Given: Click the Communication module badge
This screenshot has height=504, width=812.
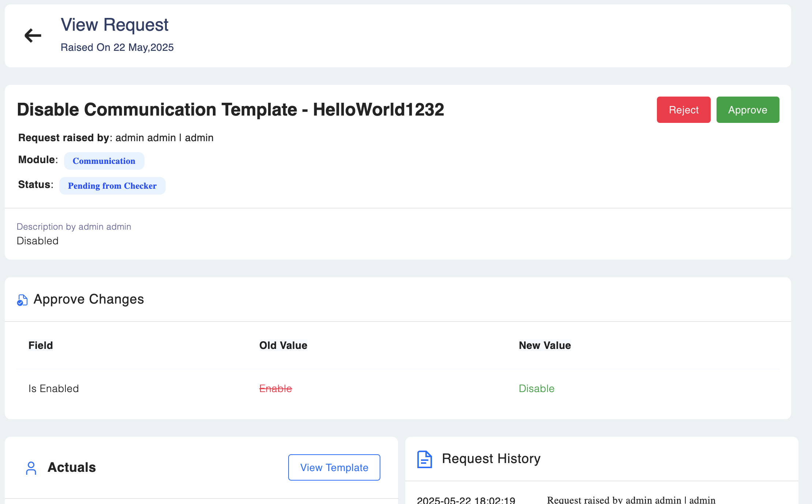Looking at the screenshot, I should pyautogui.click(x=104, y=161).
